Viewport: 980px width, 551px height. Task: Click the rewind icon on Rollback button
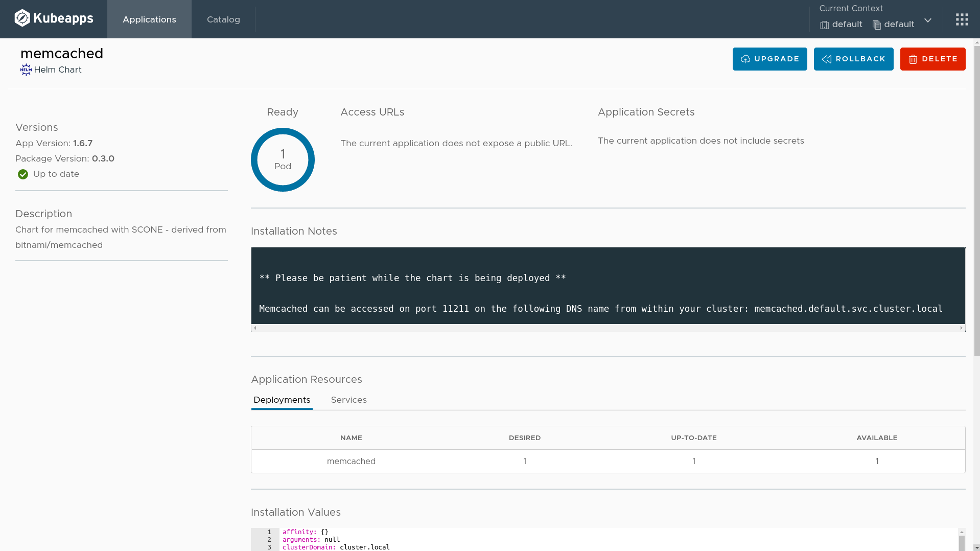tap(826, 59)
